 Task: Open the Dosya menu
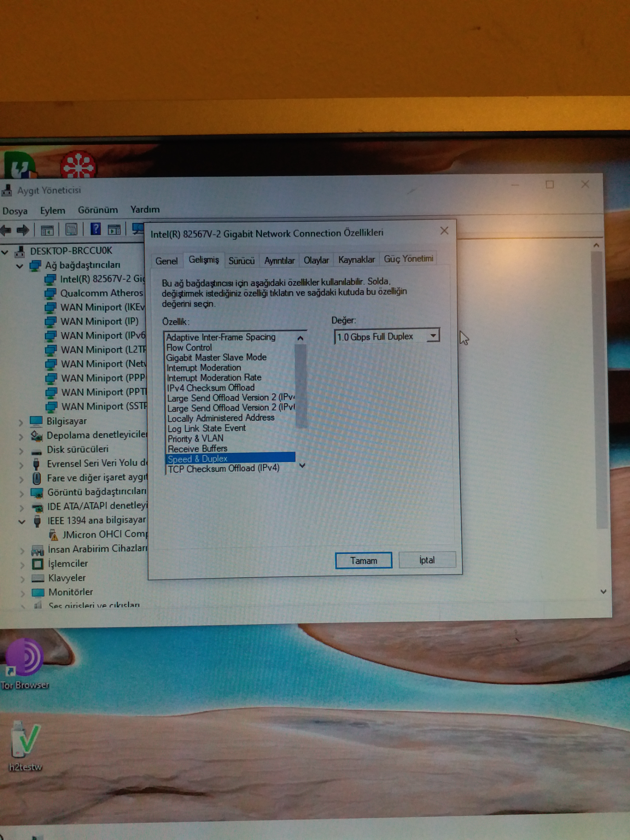(15, 211)
